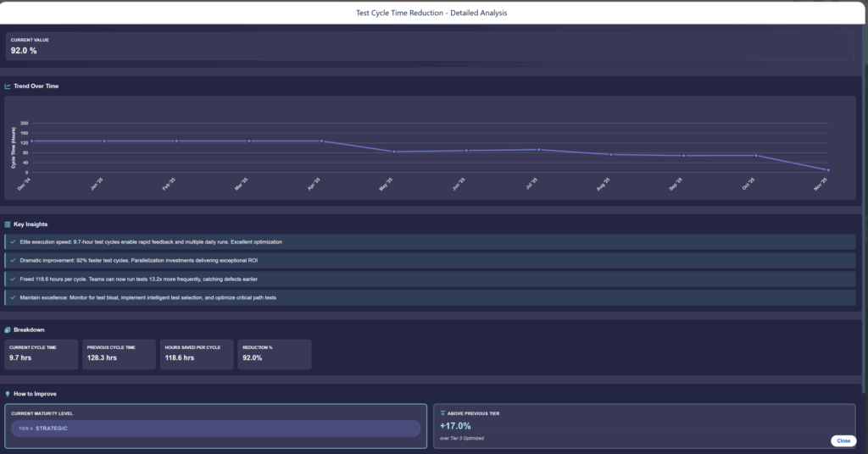Screen dimensions: 868x454
Task: Click the Dec '24 data point on chart
Action: click(31, 141)
